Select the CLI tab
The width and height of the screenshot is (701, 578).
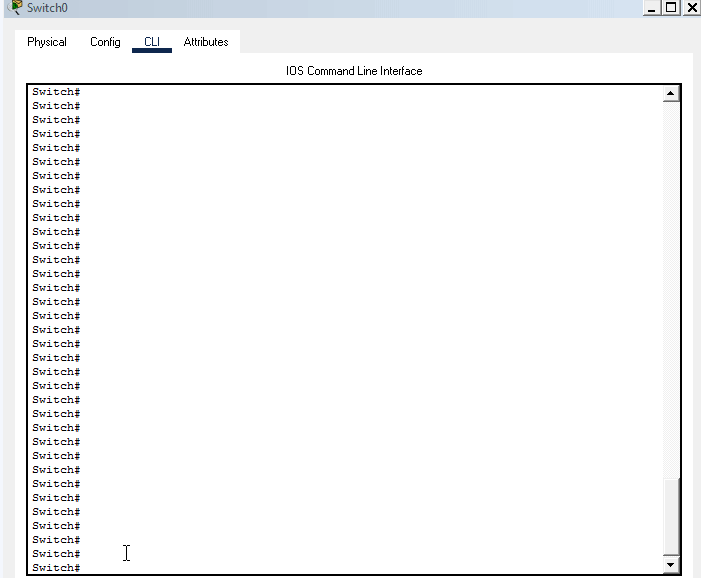(152, 42)
